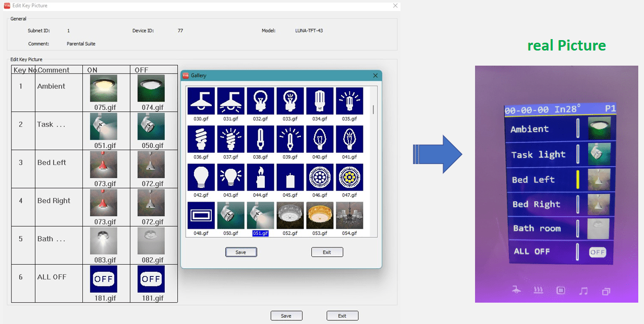
Task: Pick the 053.gif golden ceiling light picture
Action: 320,215
